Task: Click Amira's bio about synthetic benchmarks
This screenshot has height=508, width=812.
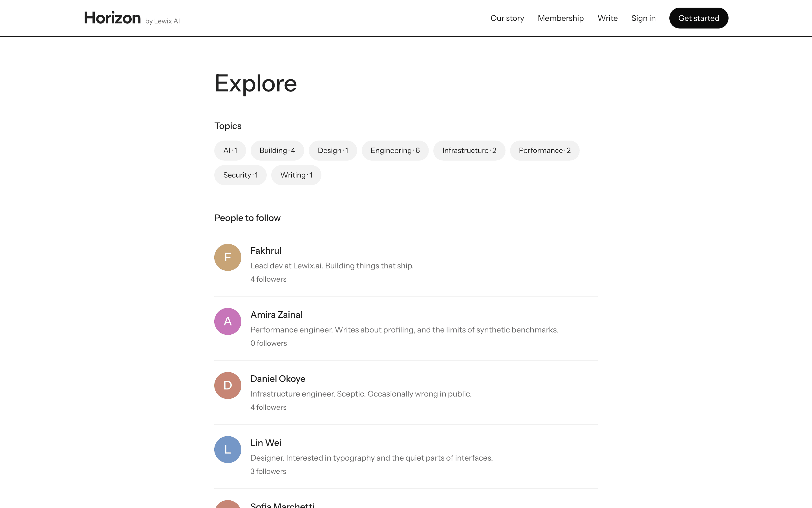Action: [404, 330]
